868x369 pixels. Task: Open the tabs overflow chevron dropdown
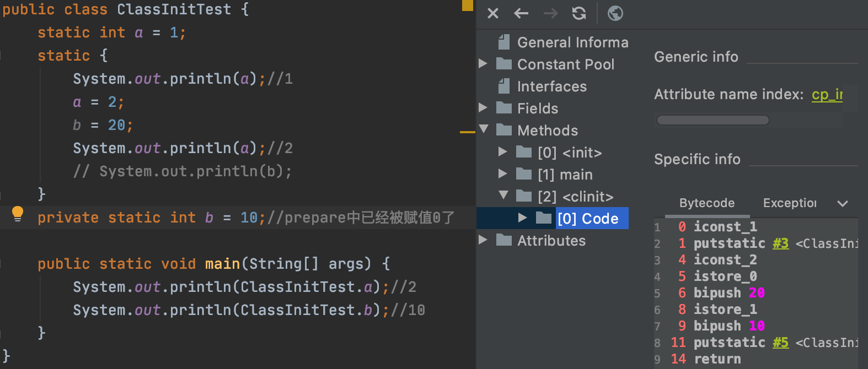coord(842,204)
